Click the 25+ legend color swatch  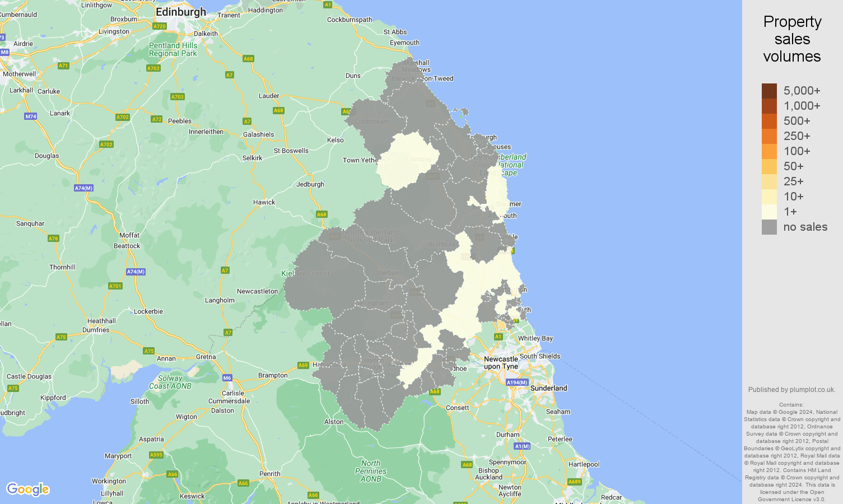(x=769, y=181)
